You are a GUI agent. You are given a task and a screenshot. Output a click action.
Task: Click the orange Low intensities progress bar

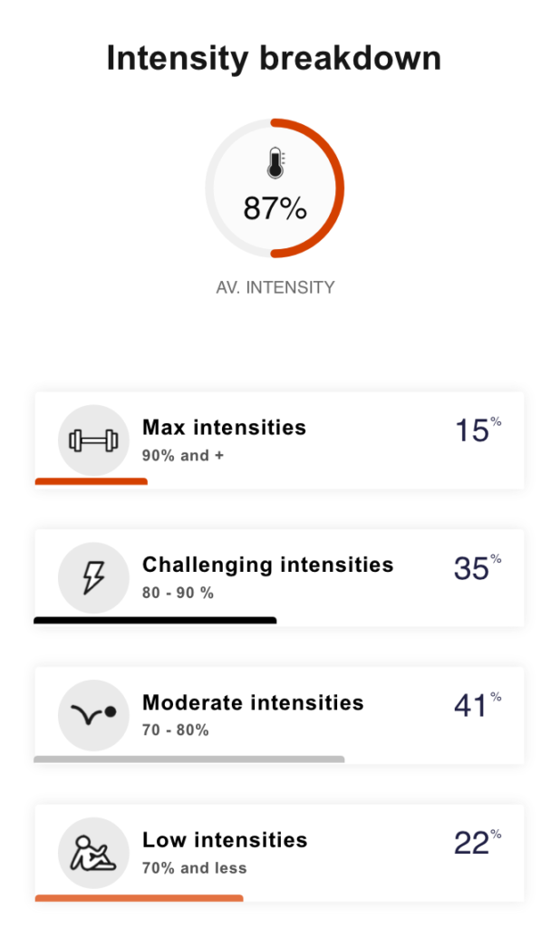pos(140,898)
